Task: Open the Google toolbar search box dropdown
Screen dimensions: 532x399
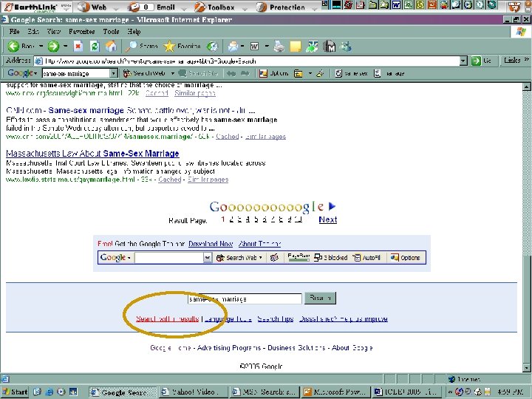Action: [x=114, y=73]
